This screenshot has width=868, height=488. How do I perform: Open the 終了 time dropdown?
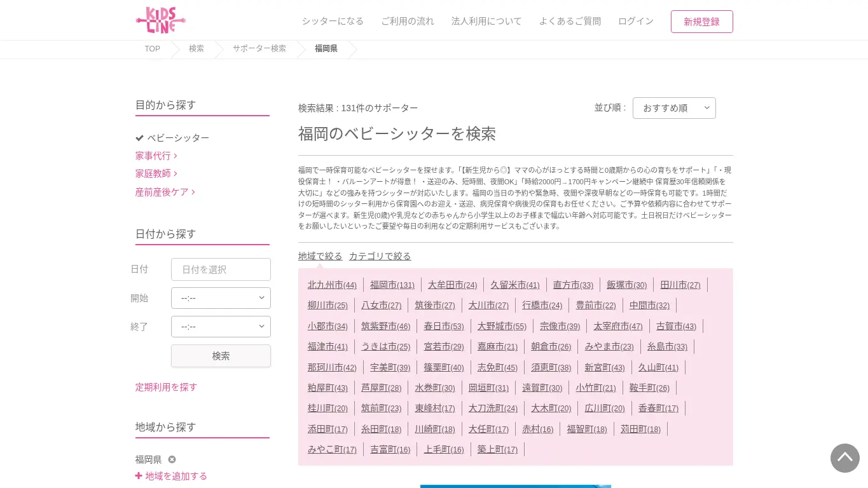click(221, 327)
